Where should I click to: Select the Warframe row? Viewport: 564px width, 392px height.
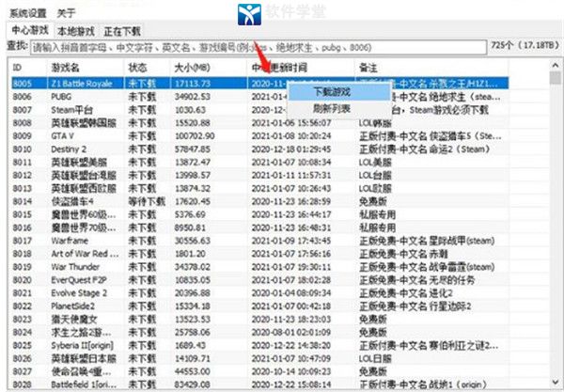[x=259, y=241]
